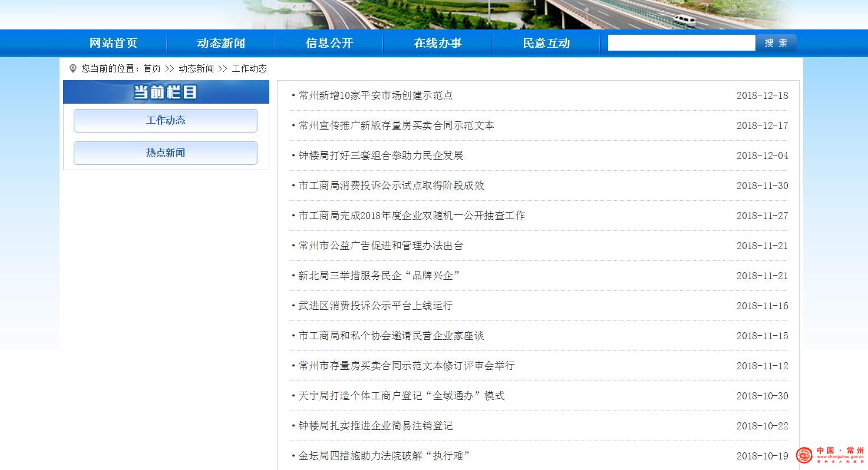The image size is (868, 470).
Task: Open 市工商局消费投诉公示试点取得阶段成效 article
Action: pyautogui.click(x=391, y=186)
